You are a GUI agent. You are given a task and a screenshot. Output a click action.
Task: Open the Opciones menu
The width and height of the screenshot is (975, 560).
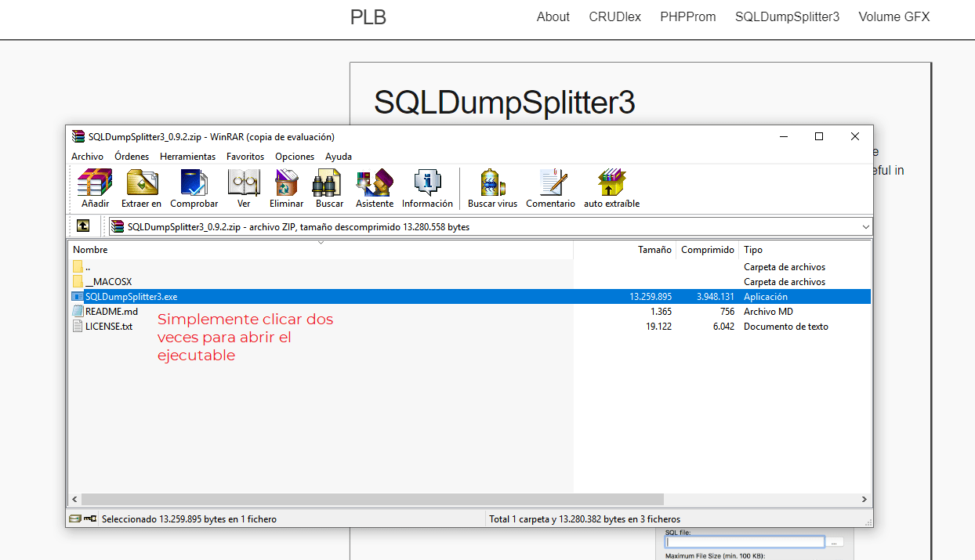tap(295, 157)
